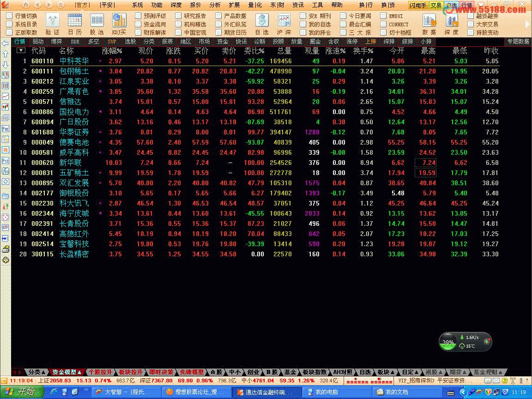This screenshot has height=399, width=532.
Task: Click the 融资融券 toolbar item
Action: [483, 16]
